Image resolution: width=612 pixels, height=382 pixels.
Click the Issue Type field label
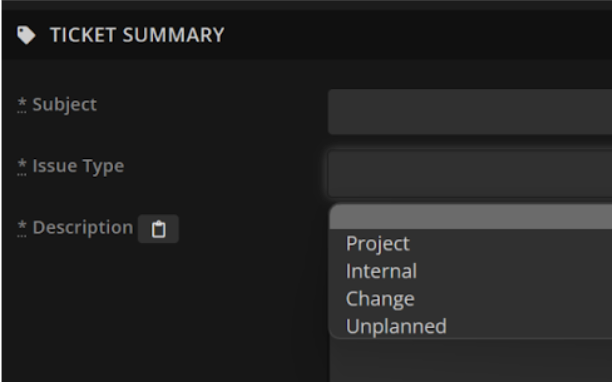tap(78, 166)
